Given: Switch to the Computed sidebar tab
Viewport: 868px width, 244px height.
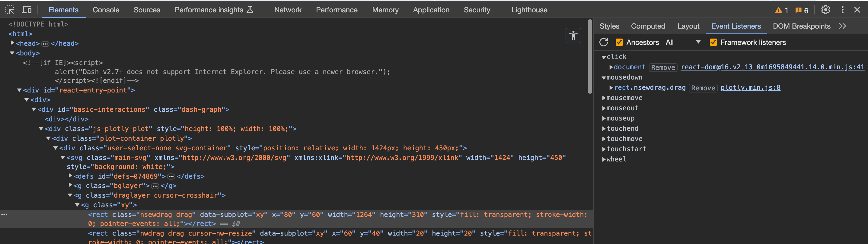Looking at the screenshot, I should (x=648, y=26).
